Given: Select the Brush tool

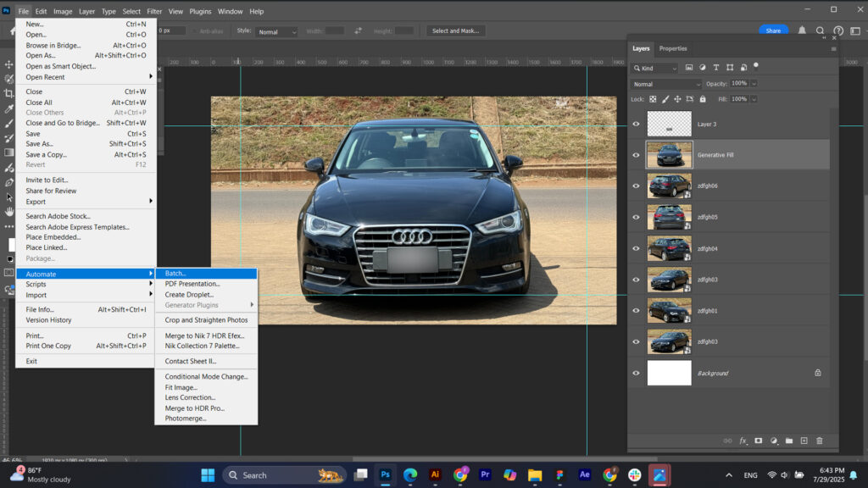Looking at the screenshot, I should tap(8, 124).
